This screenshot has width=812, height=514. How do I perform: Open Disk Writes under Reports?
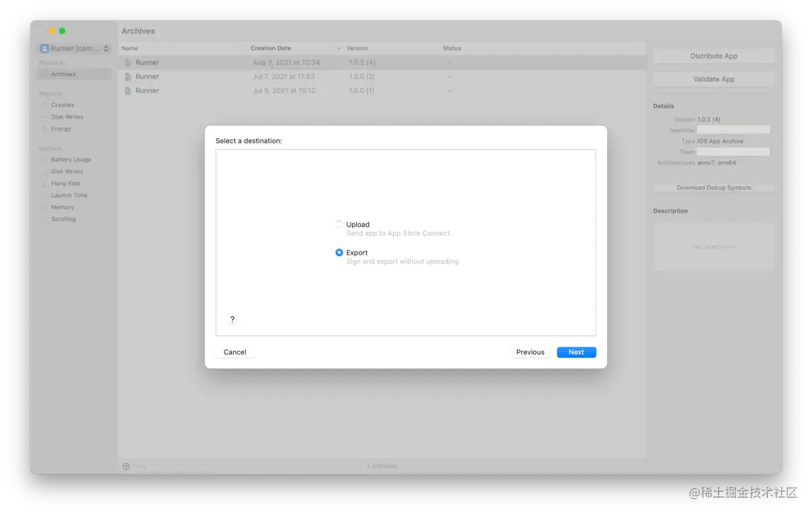coord(67,117)
